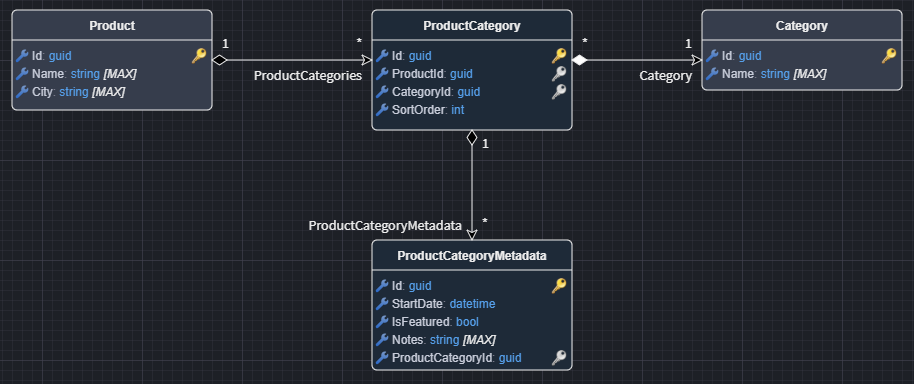Click grey foreign key icon on ProductCategoryId row
This screenshot has height=384, width=914.
(x=559, y=358)
